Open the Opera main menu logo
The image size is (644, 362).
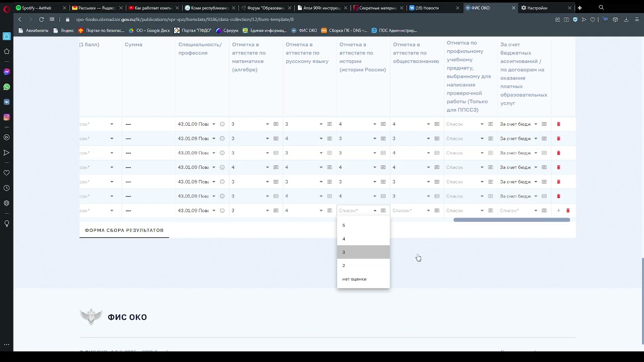(7, 9)
